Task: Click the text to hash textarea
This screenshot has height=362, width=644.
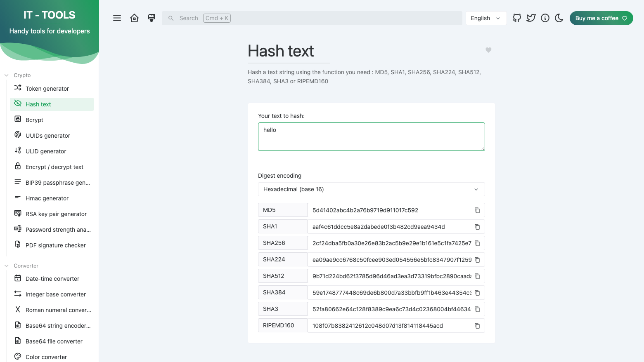Action: point(371,136)
